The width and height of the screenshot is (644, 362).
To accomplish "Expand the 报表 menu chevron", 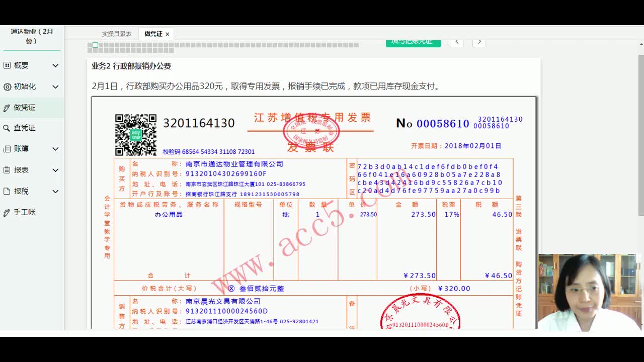I will [x=55, y=170].
